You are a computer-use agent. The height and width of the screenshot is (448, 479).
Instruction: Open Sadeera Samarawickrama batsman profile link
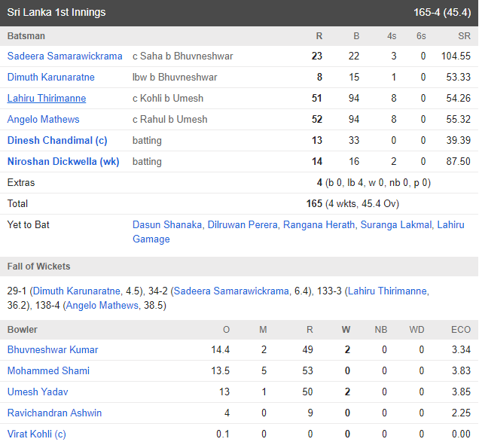tap(65, 56)
